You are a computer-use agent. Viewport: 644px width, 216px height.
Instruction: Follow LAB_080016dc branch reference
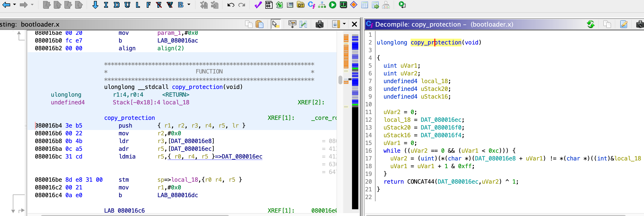pos(177,195)
